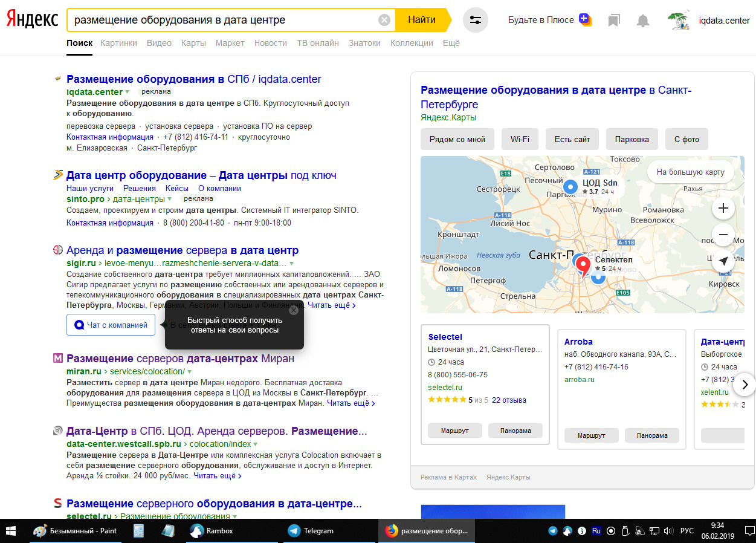Click 'На большую карту' button
The height and width of the screenshot is (543, 756).
coord(690,172)
